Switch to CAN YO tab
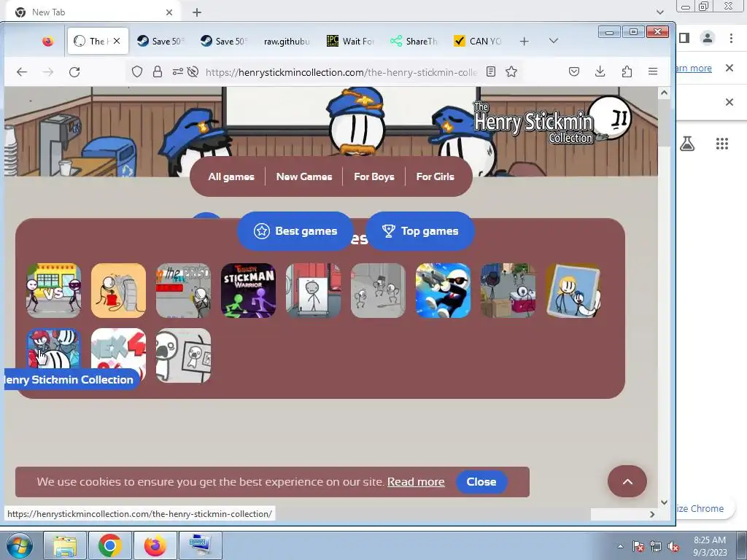Image resolution: width=747 pixels, height=560 pixels. coord(477,41)
